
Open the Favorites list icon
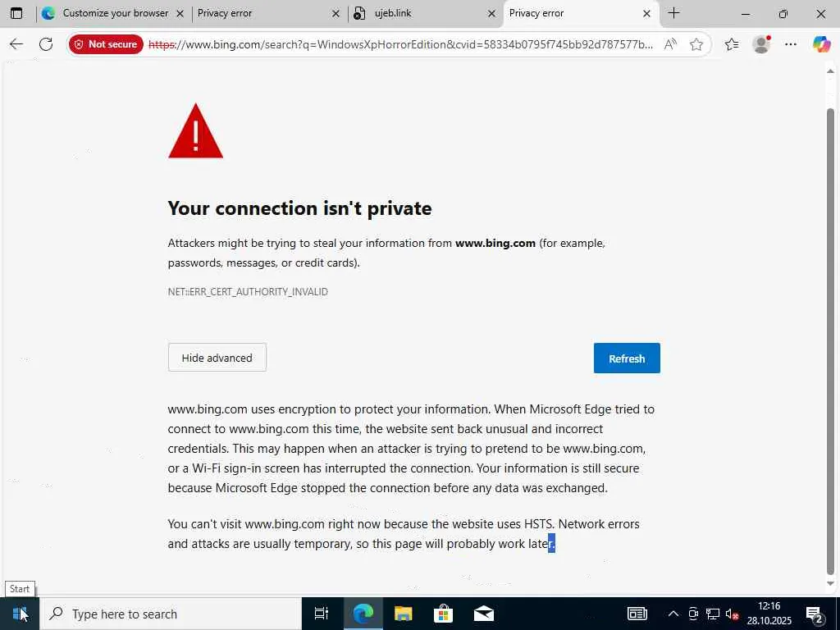click(732, 44)
